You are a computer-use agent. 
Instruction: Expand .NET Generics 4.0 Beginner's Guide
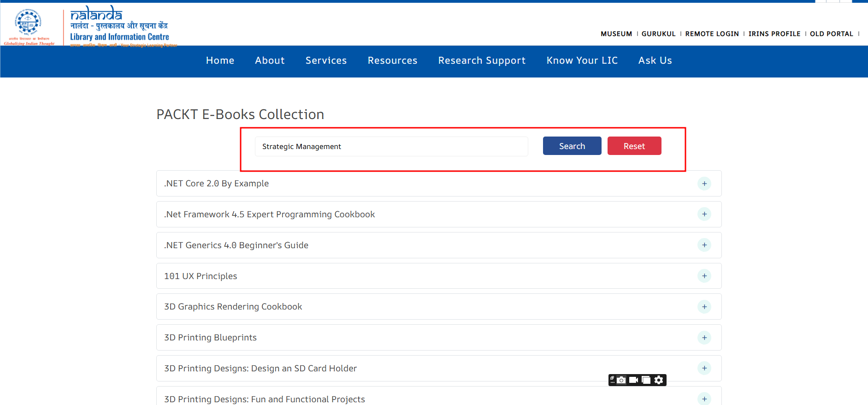pos(704,245)
